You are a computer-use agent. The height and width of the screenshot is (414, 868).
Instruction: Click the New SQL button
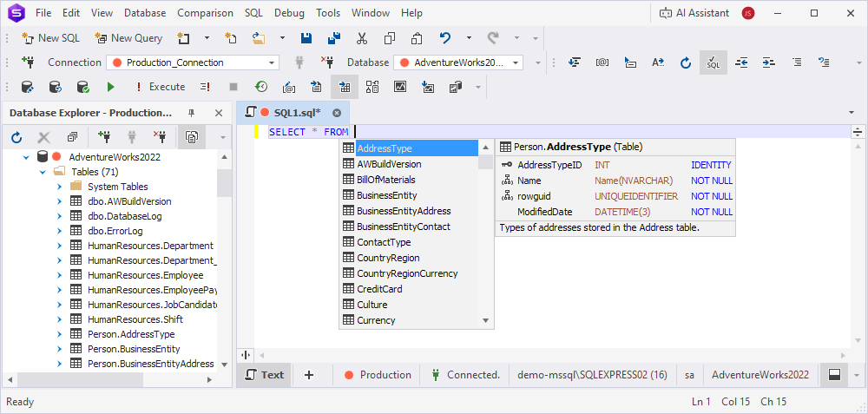(x=51, y=38)
